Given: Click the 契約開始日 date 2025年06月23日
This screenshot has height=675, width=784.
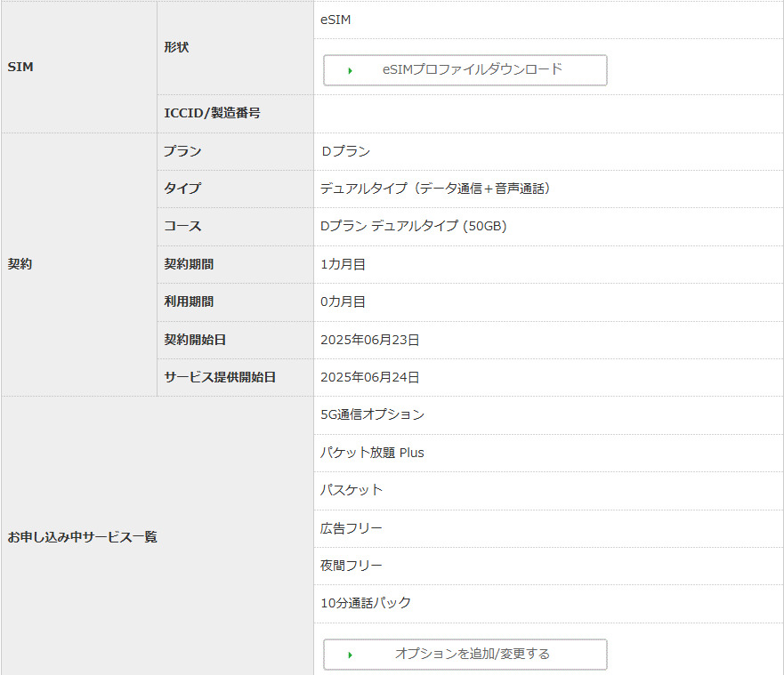Looking at the screenshot, I should [x=369, y=340].
